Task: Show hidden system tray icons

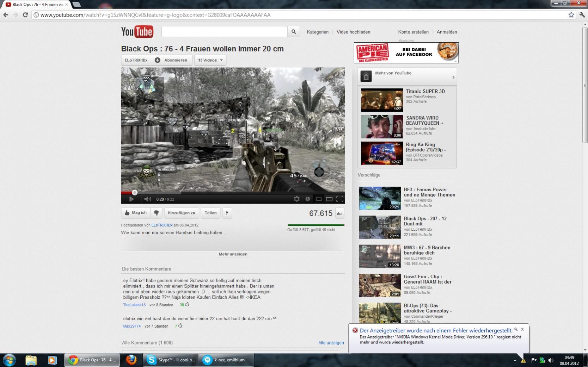Action: [515, 360]
